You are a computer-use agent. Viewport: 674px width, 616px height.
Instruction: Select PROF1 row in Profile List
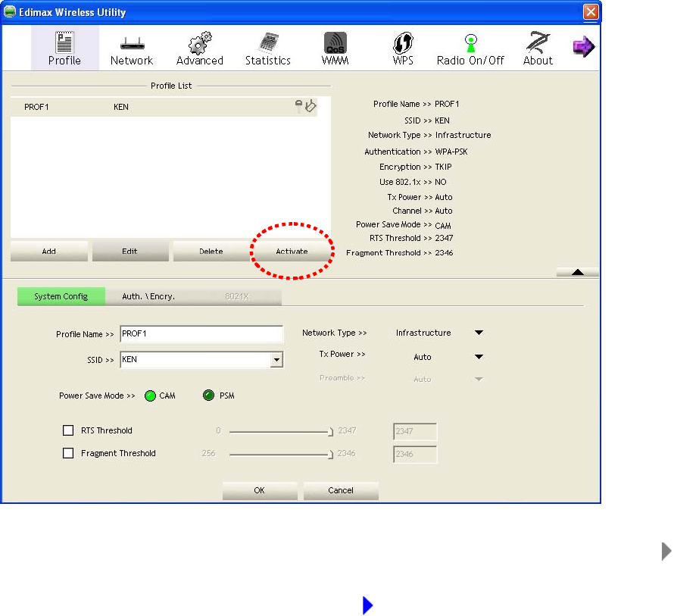(164, 107)
